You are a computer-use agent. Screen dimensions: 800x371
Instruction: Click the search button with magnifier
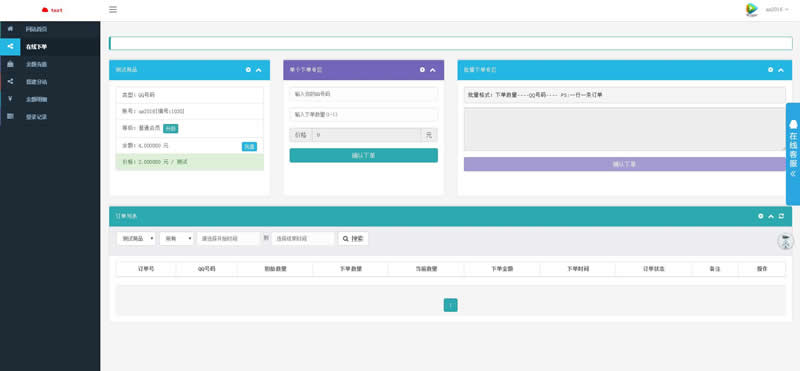(353, 238)
